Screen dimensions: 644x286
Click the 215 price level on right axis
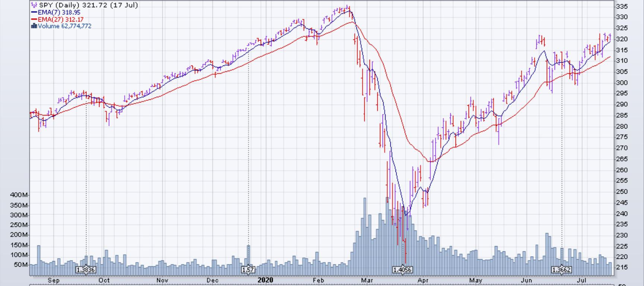point(622,267)
